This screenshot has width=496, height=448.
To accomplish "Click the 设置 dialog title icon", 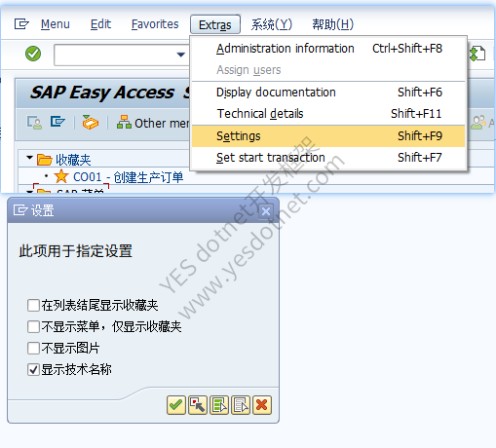I will (x=20, y=210).
